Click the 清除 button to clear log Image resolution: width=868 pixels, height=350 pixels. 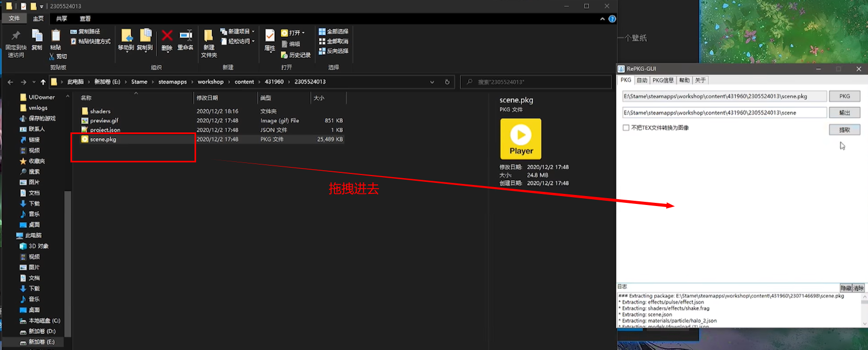(858, 288)
